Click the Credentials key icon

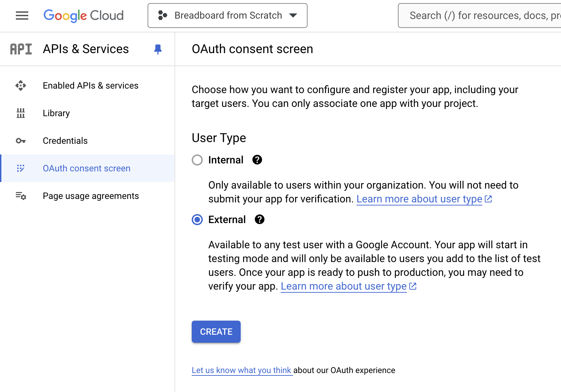coord(21,141)
